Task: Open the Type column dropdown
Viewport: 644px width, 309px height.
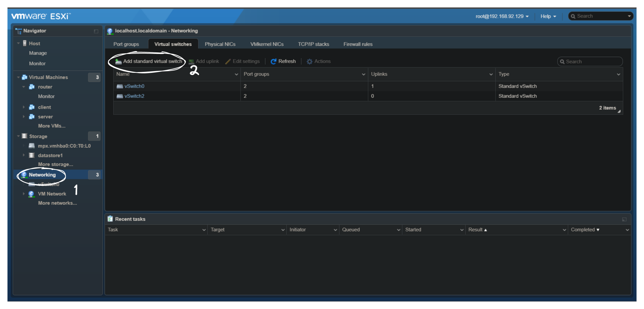Action: click(x=619, y=74)
